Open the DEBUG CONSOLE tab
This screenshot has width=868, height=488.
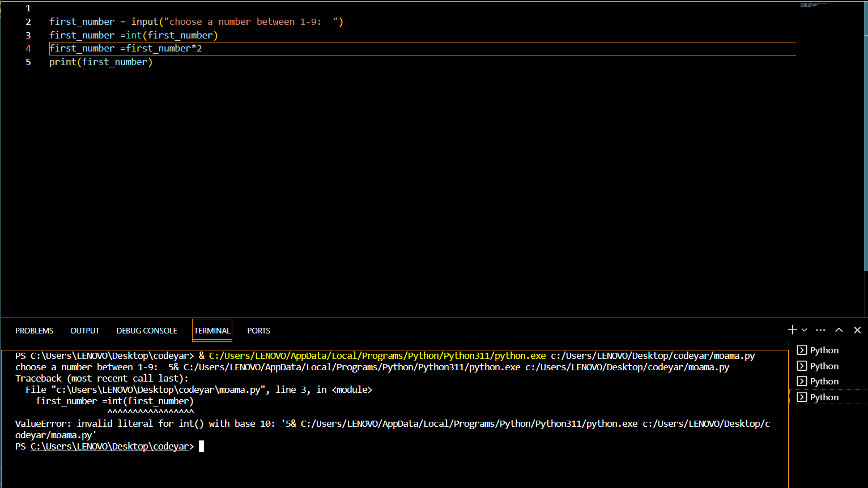[x=147, y=331]
